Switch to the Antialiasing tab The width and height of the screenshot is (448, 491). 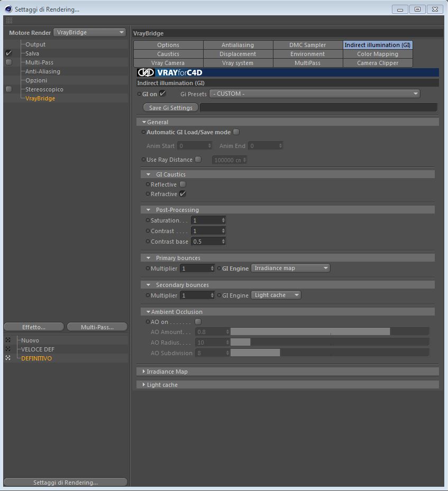238,45
